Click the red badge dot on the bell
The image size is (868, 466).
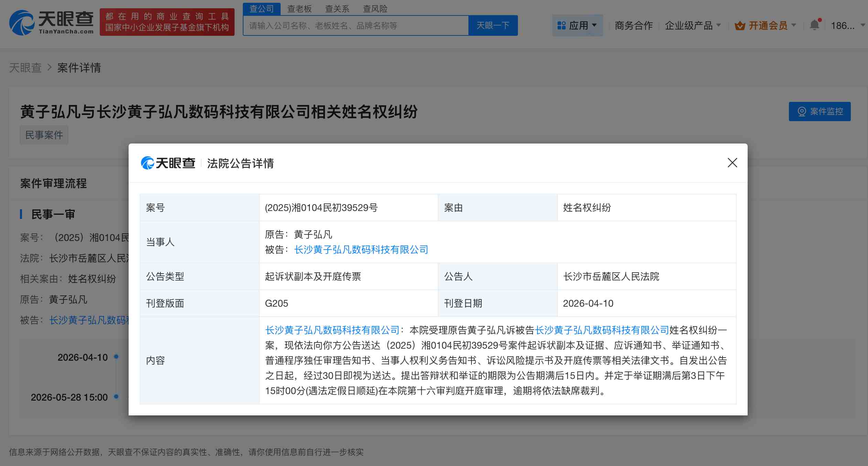820,20
